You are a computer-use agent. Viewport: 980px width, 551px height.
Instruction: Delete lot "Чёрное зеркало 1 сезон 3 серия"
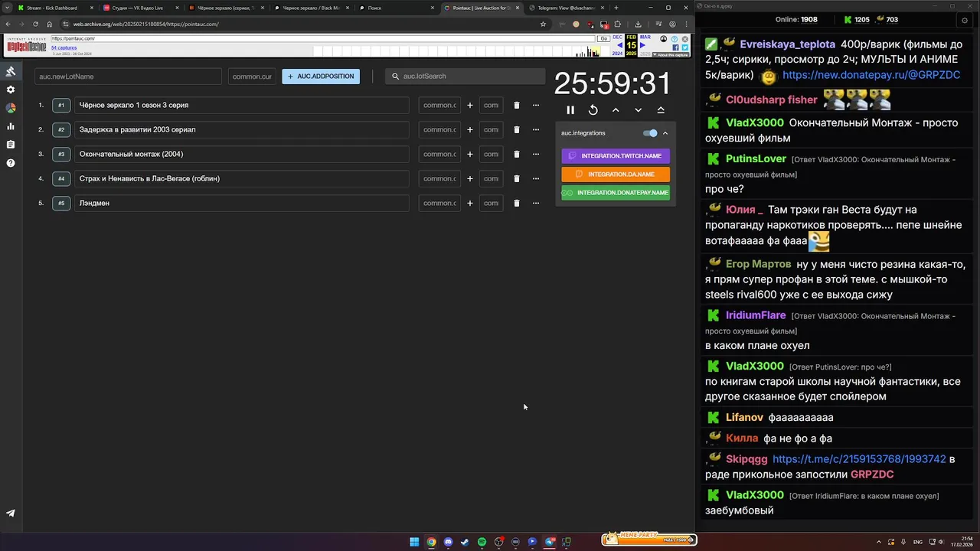[516, 105]
